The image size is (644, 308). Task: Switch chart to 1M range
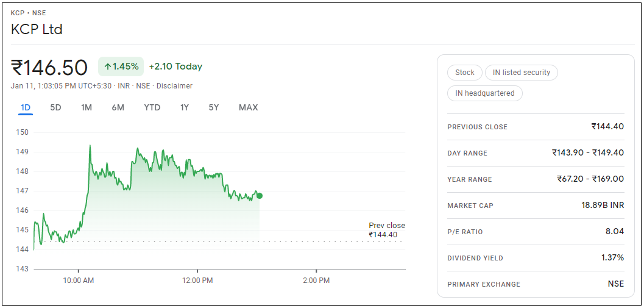click(87, 108)
